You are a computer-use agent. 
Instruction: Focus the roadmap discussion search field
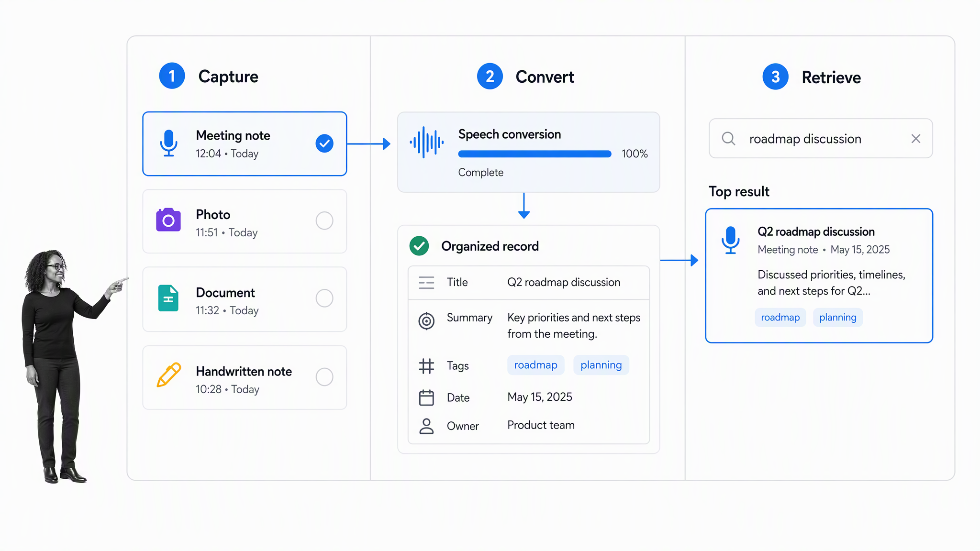(x=821, y=139)
